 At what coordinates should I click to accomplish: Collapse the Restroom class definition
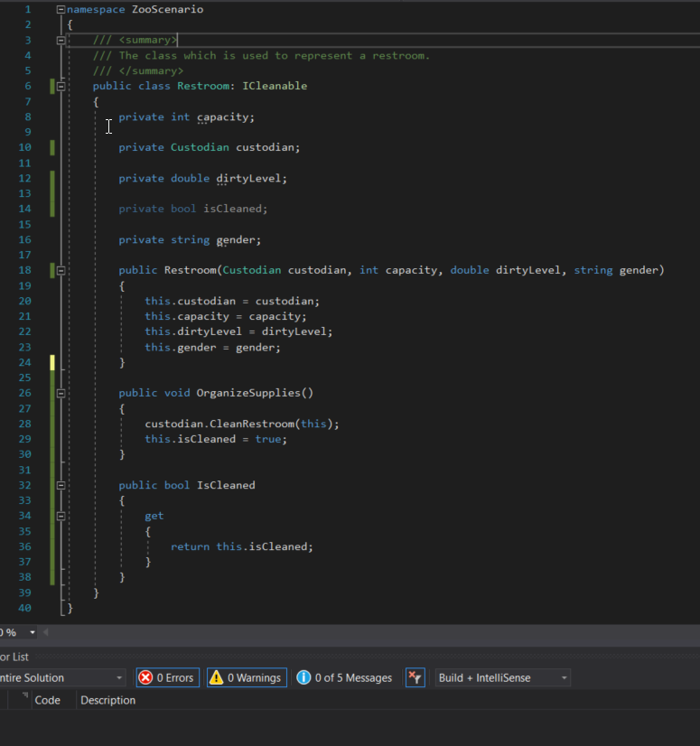pyautogui.click(x=61, y=86)
